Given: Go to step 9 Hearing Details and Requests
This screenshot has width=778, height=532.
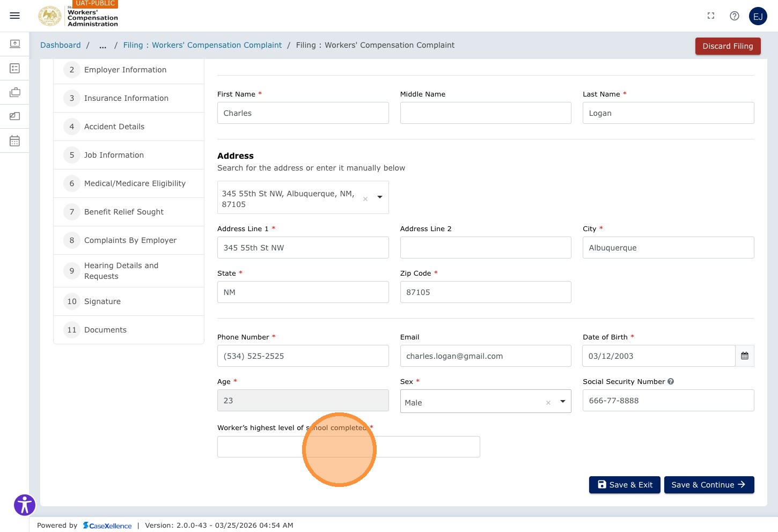Looking at the screenshot, I should [x=129, y=271].
